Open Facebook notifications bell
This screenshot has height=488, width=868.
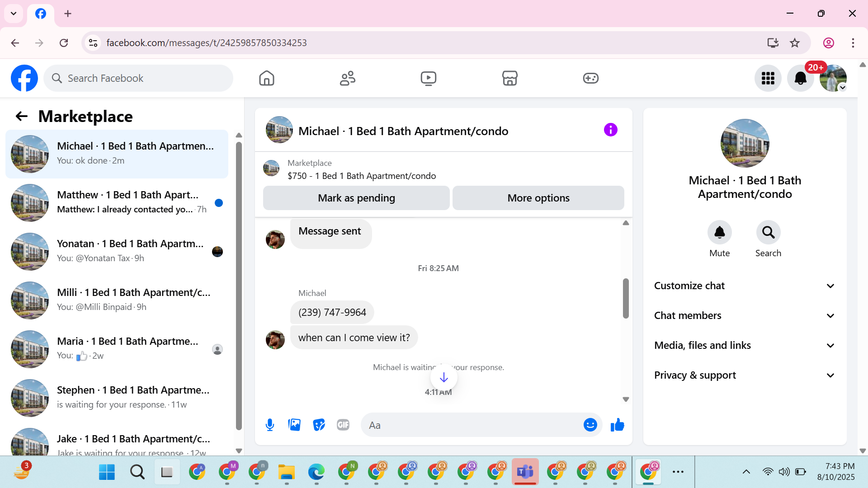coord(800,78)
